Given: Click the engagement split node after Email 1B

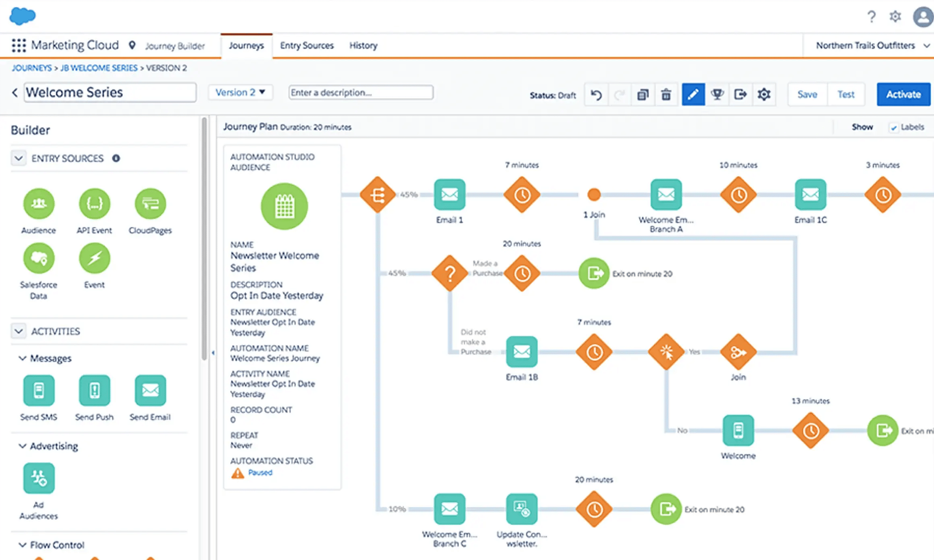Looking at the screenshot, I should point(666,352).
